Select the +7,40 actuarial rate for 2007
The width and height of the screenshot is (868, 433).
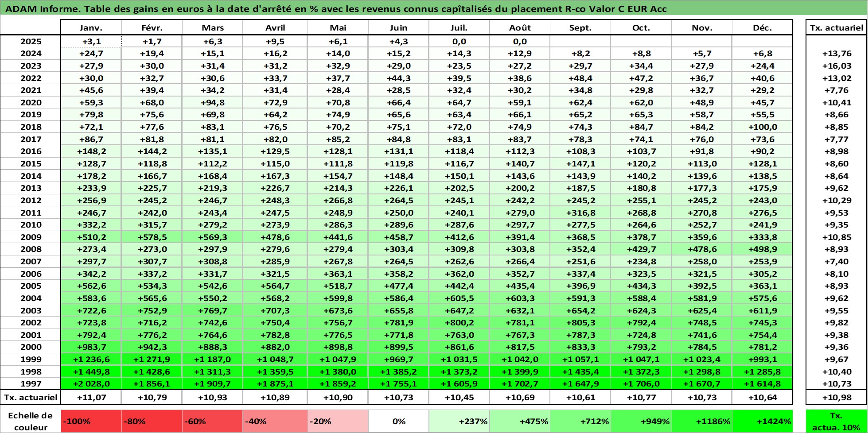click(837, 262)
